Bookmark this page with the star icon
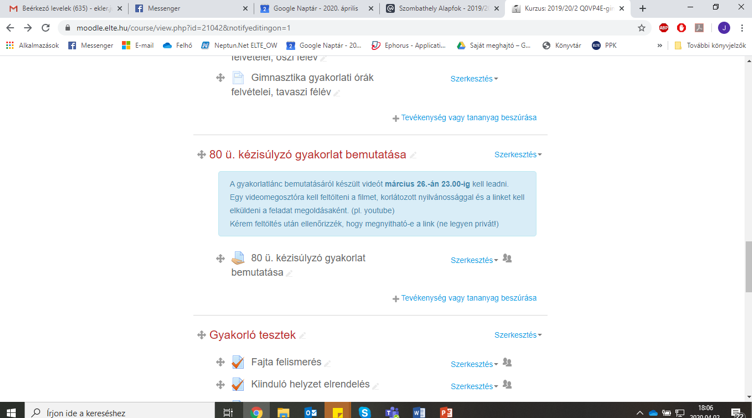The height and width of the screenshot is (418, 752). (642, 28)
